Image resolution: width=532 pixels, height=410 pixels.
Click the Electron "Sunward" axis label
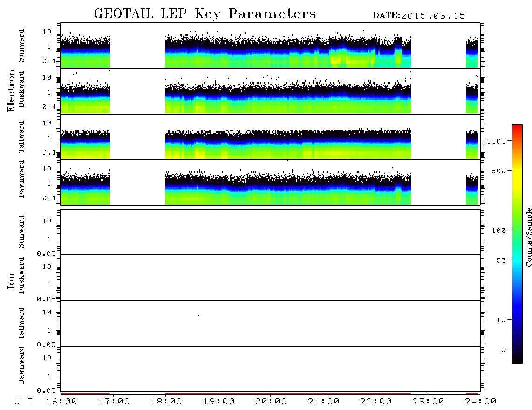(21, 46)
